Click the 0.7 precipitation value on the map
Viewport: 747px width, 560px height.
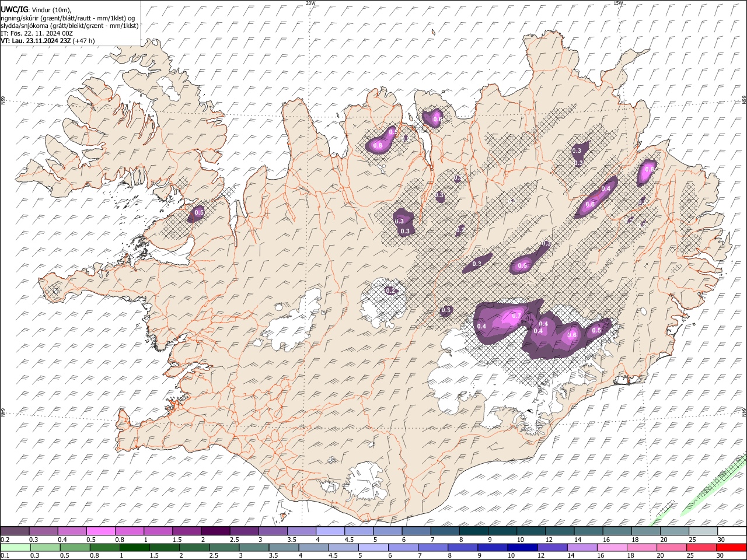(x=516, y=316)
